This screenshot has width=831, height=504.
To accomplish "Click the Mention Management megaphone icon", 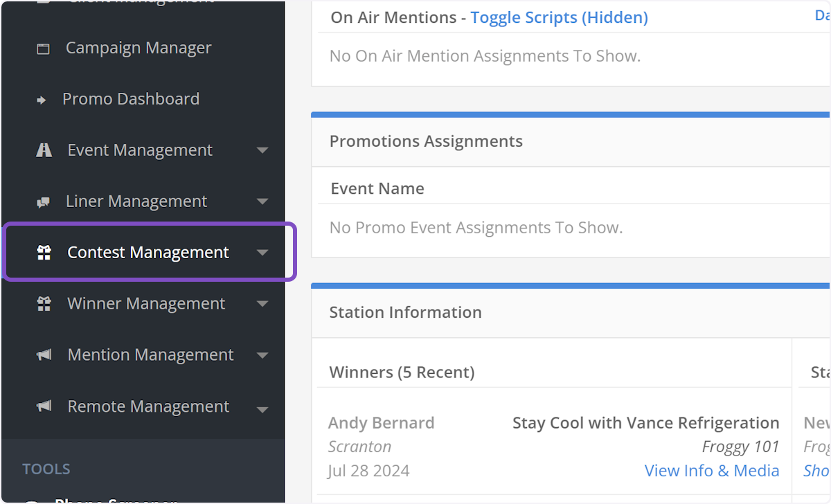I will 44,354.
